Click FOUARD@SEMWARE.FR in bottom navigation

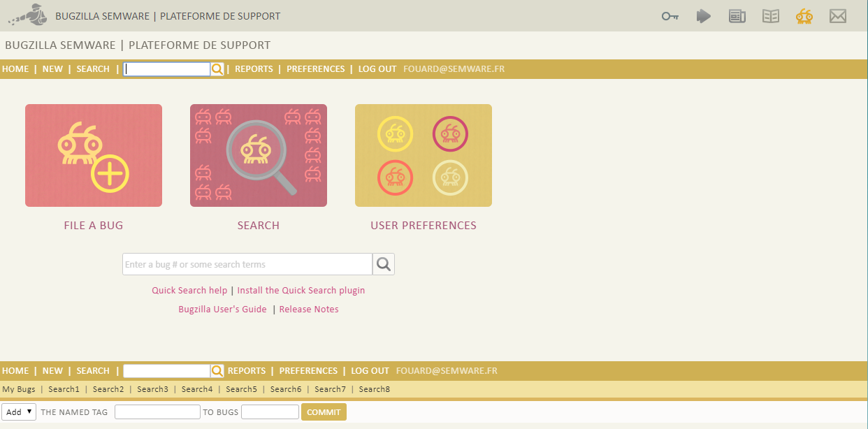(x=447, y=371)
